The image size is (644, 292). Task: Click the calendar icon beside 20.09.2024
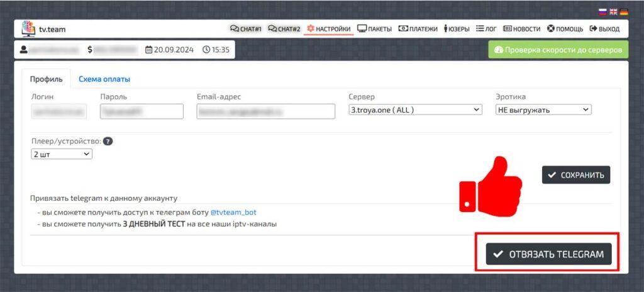[x=148, y=50]
